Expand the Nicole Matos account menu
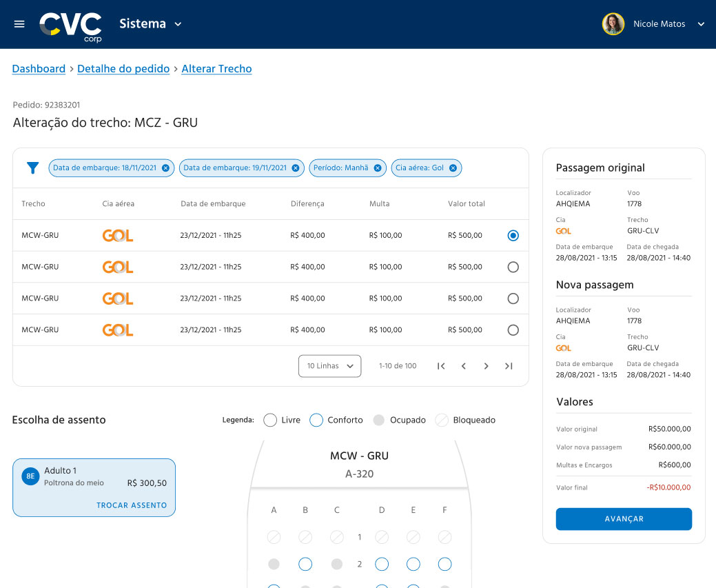The height and width of the screenshot is (588, 716). point(701,23)
